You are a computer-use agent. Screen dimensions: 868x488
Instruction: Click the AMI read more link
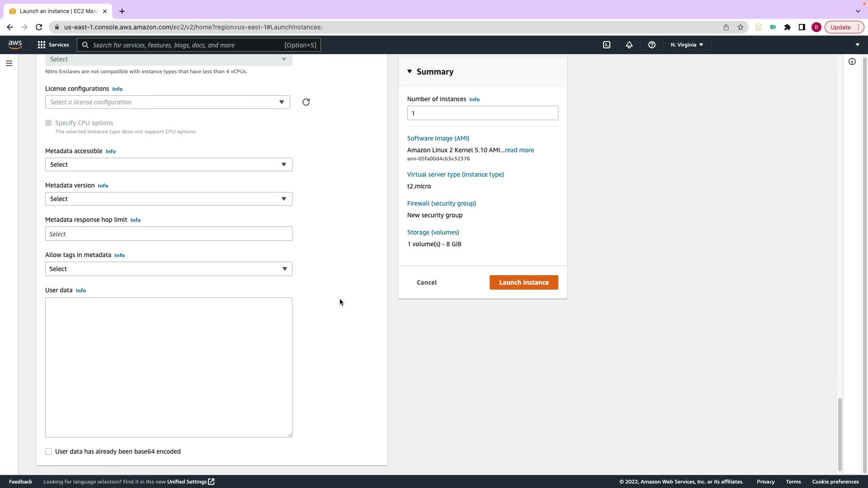519,150
